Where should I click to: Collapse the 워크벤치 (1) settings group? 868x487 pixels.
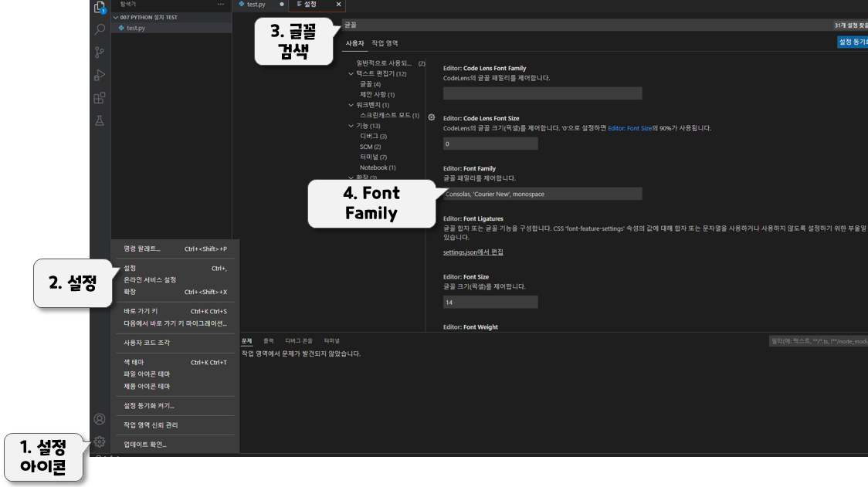click(351, 105)
